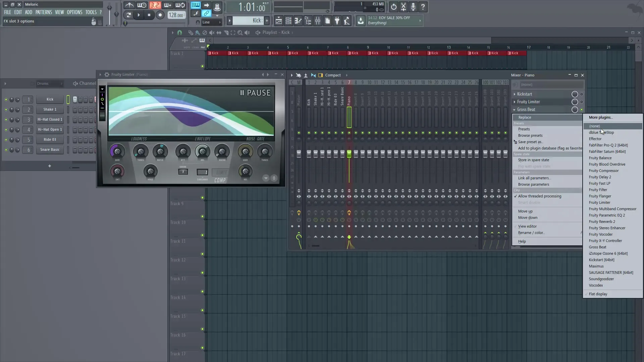Select the Draw pencil tool in playlist toolbar
This screenshot has width=644, height=362.
(191, 33)
